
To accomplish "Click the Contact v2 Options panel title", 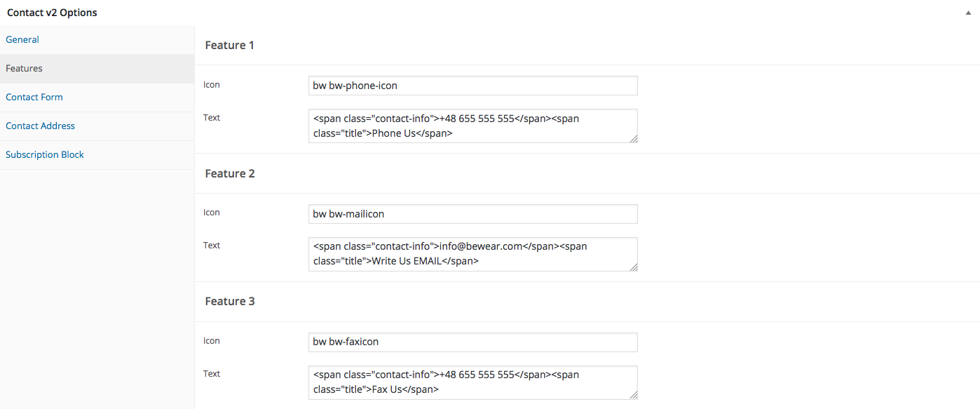I will coord(52,13).
